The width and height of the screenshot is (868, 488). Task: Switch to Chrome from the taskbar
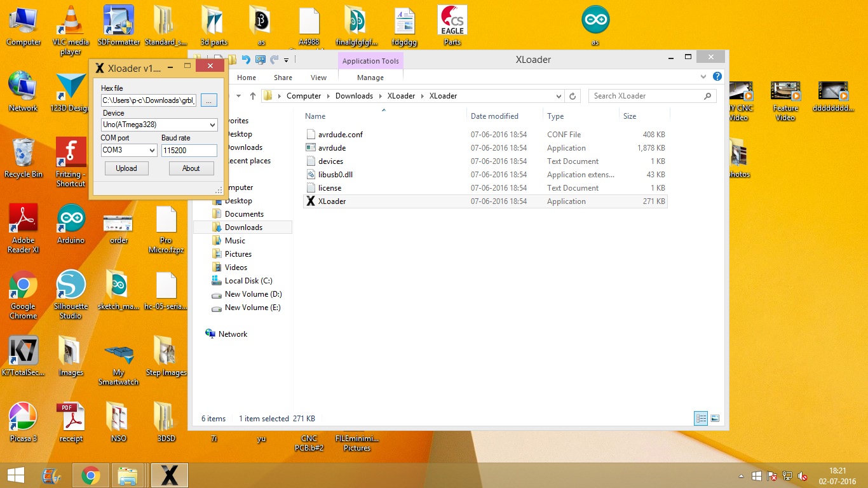(x=91, y=475)
